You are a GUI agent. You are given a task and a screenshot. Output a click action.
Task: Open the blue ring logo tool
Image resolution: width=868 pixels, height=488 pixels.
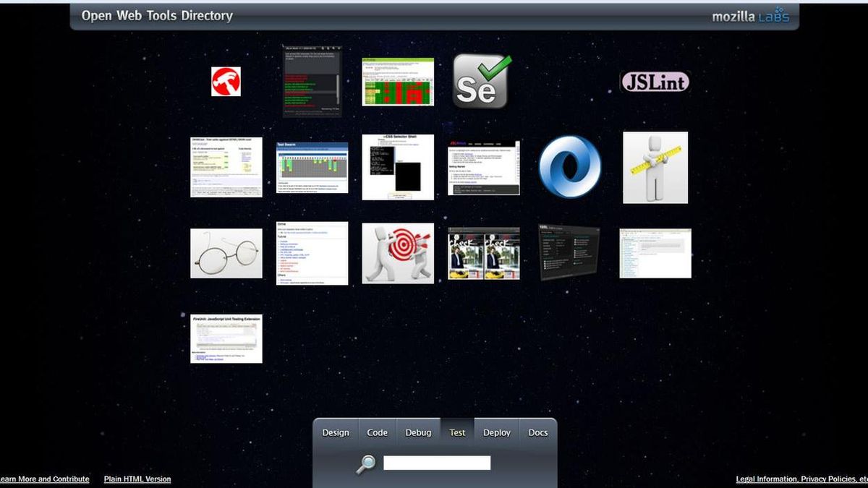pos(570,166)
